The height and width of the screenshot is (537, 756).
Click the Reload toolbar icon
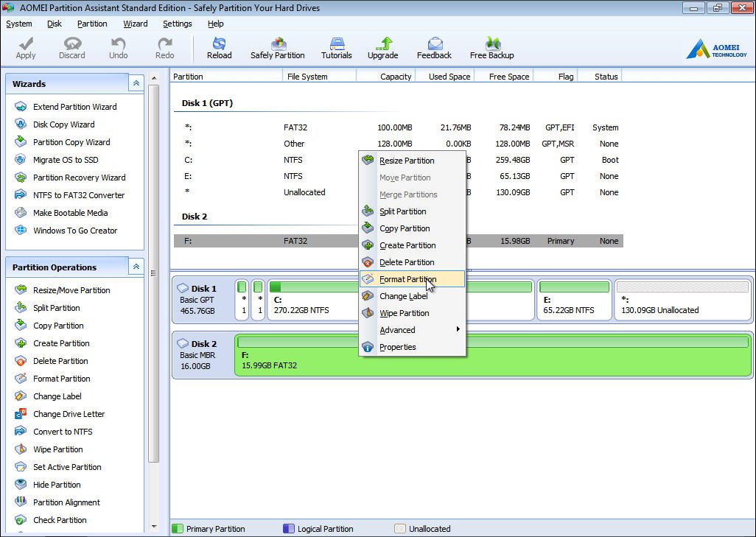(219, 48)
